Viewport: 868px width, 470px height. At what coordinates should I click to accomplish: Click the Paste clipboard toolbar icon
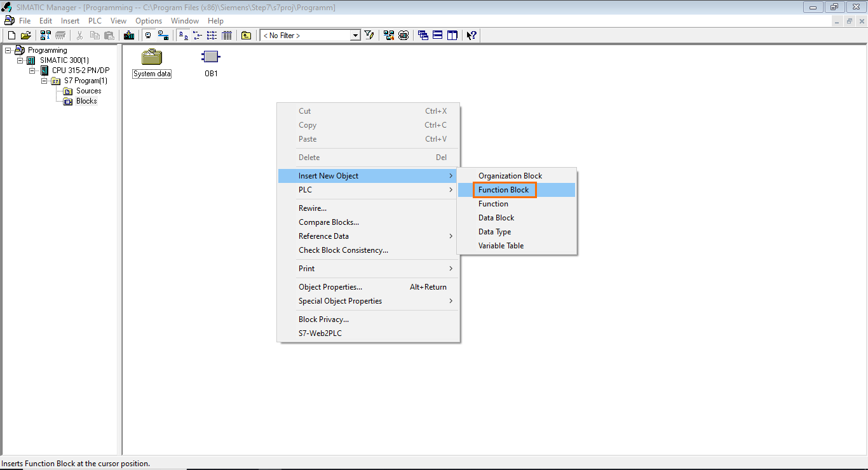(x=109, y=36)
